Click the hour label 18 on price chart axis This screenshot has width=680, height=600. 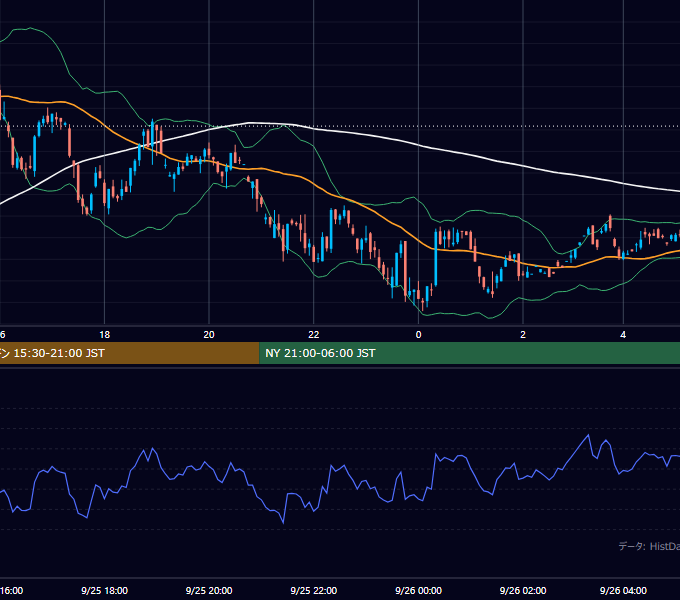coord(105,335)
